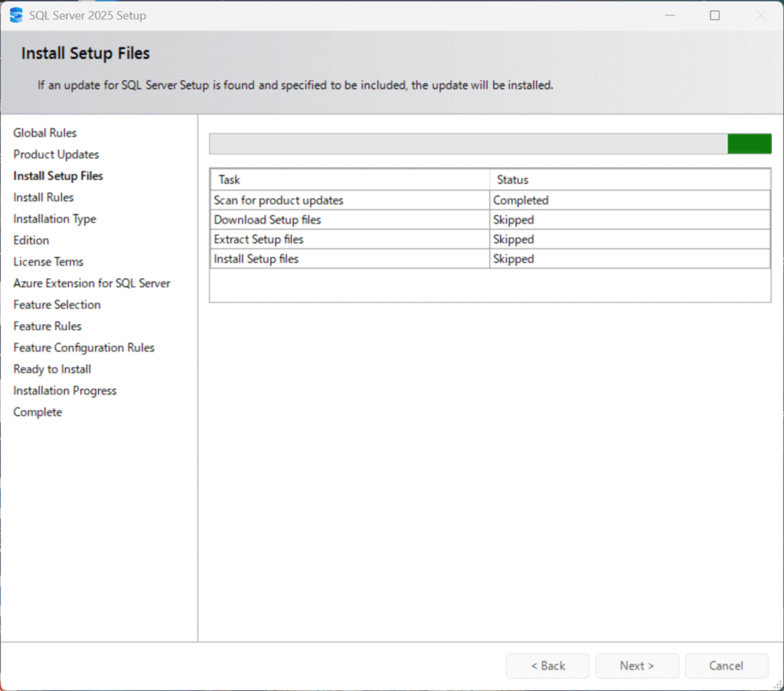Image resolution: width=784 pixels, height=691 pixels.
Task: Click Skipped status for Extract Setup files
Action: point(630,239)
